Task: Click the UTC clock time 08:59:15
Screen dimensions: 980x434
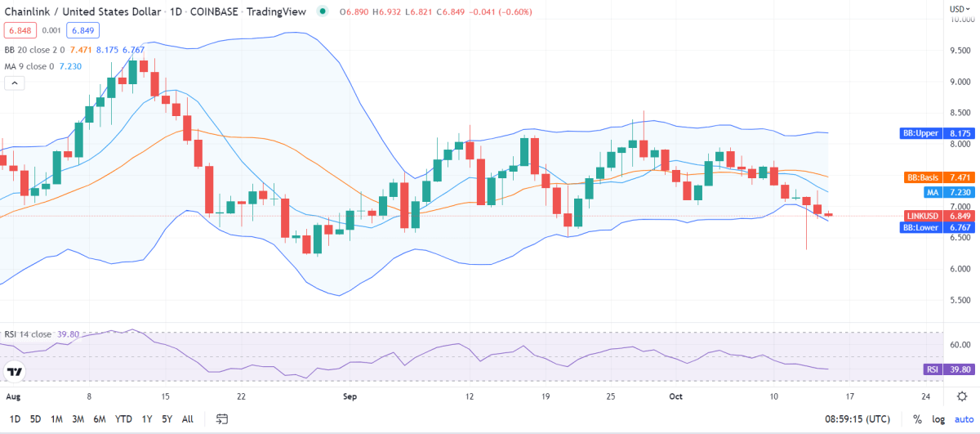Action: tap(859, 418)
